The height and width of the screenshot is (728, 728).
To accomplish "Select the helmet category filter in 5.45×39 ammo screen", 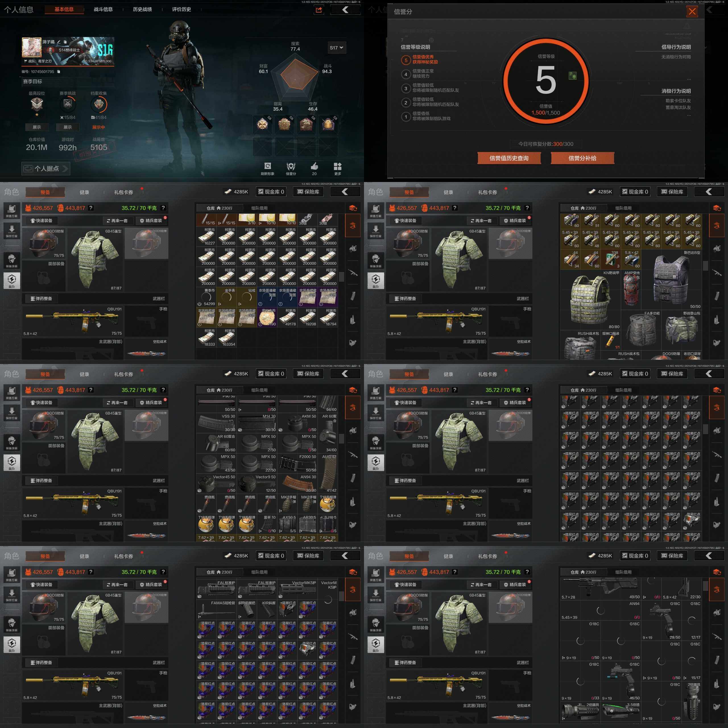I will [x=717, y=249].
